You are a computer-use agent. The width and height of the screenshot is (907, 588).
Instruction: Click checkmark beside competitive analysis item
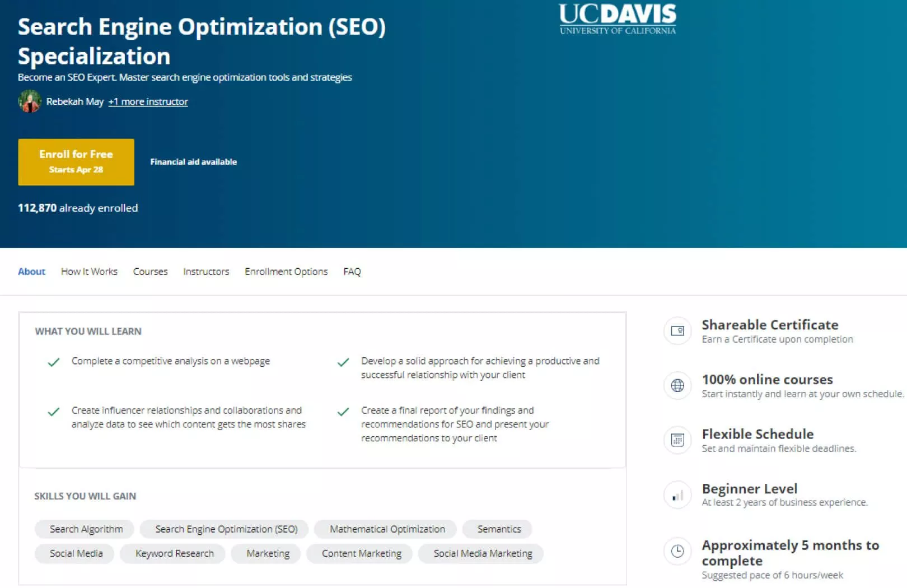pyautogui.click(x=54, y=362)
